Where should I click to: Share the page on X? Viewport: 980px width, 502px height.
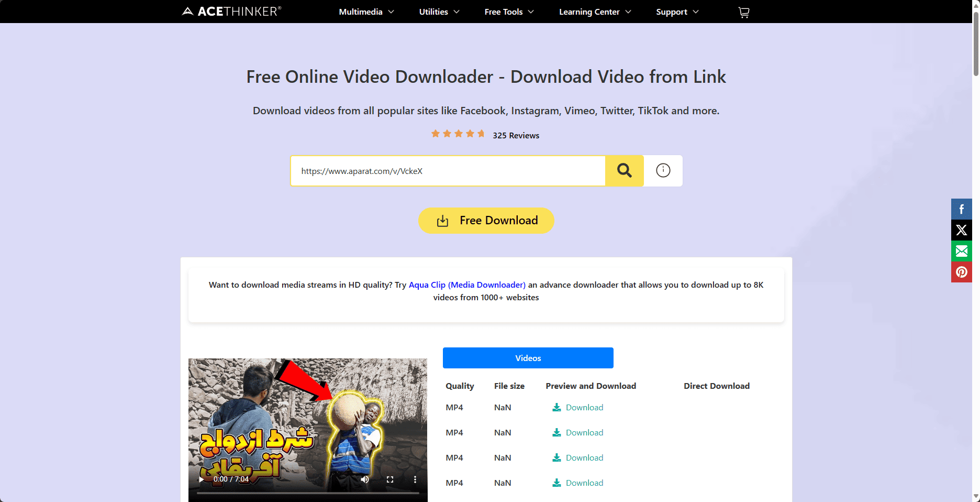(x=961, y=230)
